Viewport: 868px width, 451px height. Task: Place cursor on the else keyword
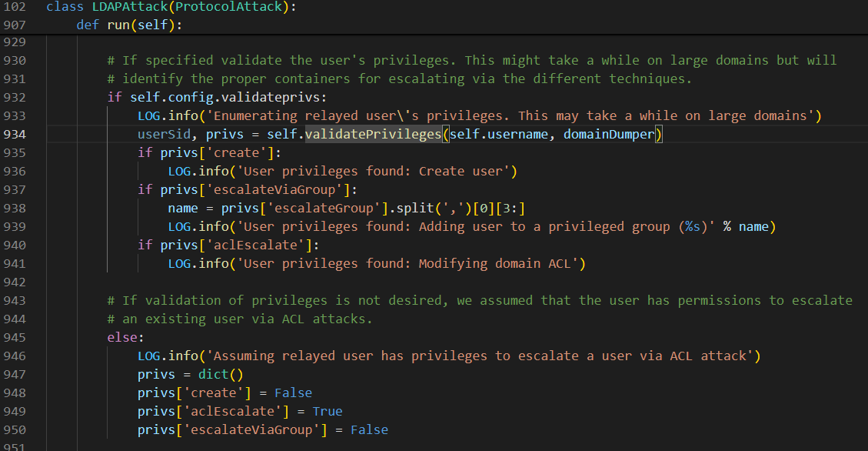click(x=123, y=337)
